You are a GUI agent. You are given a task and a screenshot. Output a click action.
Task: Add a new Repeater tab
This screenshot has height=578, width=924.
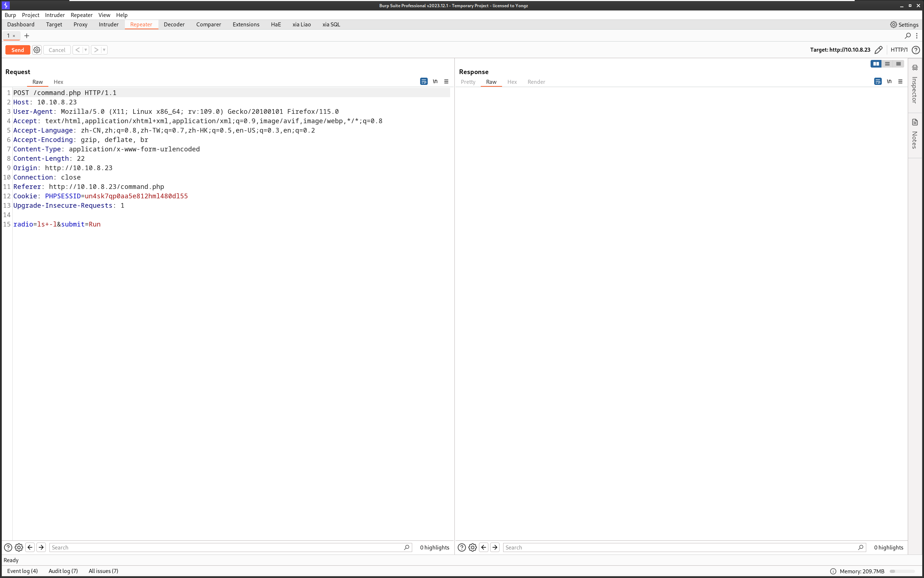[27, 36]
